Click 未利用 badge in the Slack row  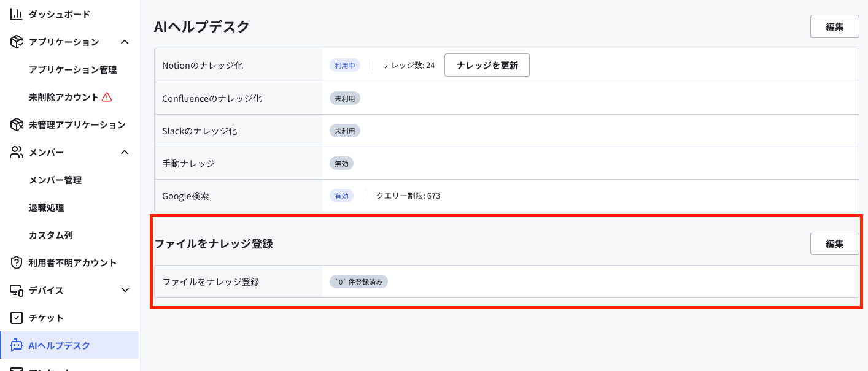coord(345,131)
